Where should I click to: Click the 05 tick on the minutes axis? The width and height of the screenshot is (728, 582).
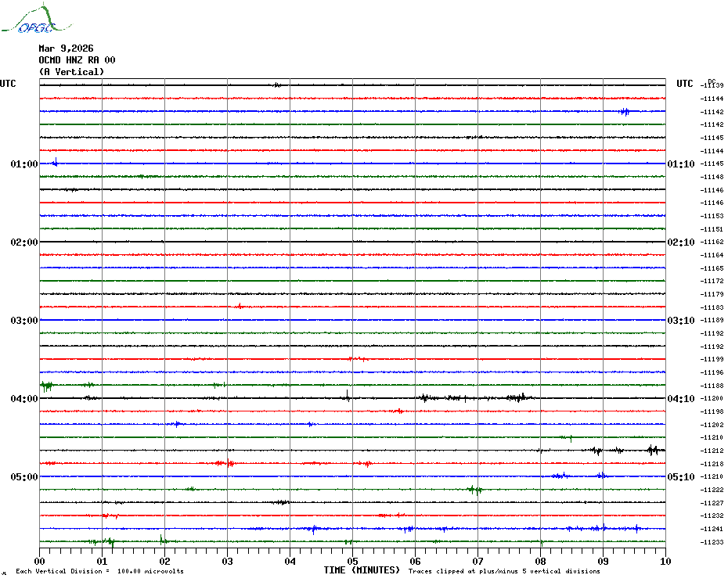click(x=352, y=561)
